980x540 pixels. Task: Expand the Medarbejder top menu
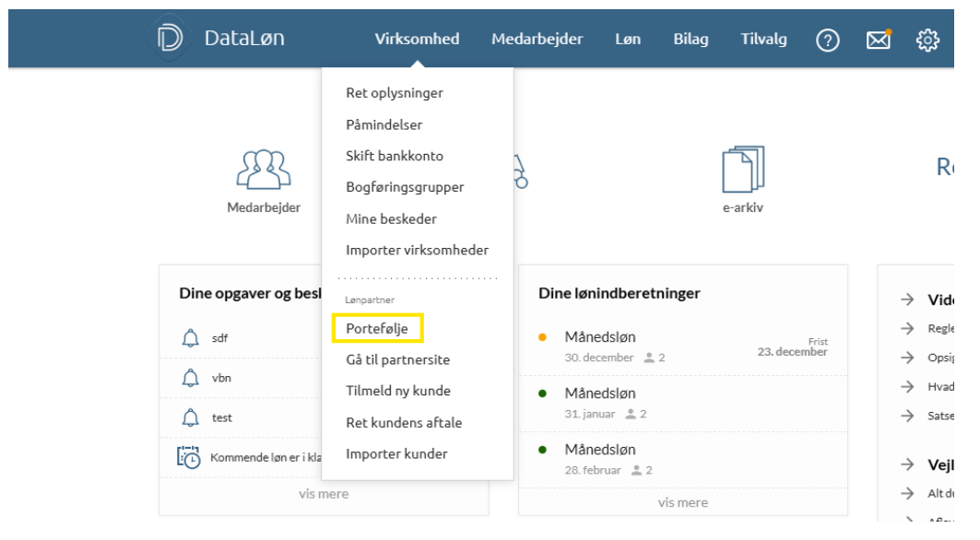pos(537,39)
